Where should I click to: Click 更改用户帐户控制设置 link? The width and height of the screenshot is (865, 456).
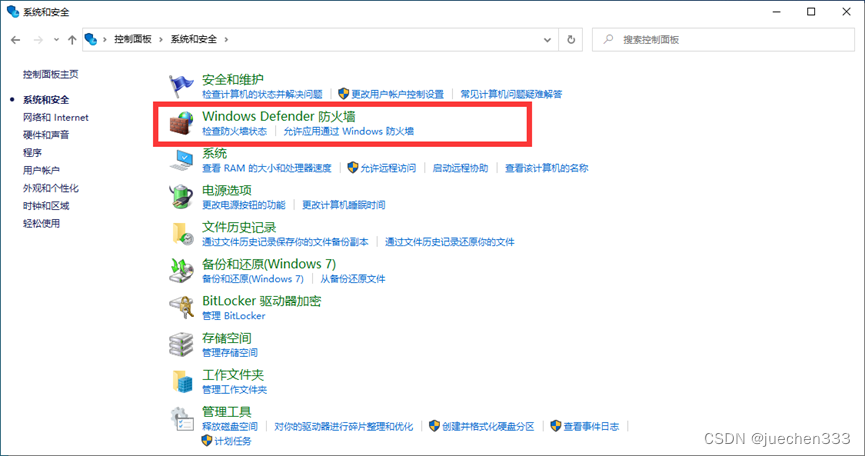click(x=397, y=94)
